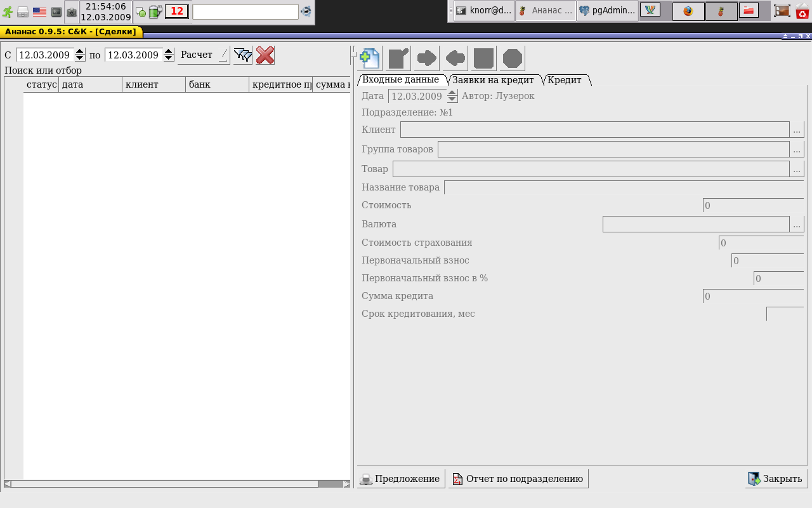
Task: Click the gray right arrow toolbar icon
Action: click(427, 58)
